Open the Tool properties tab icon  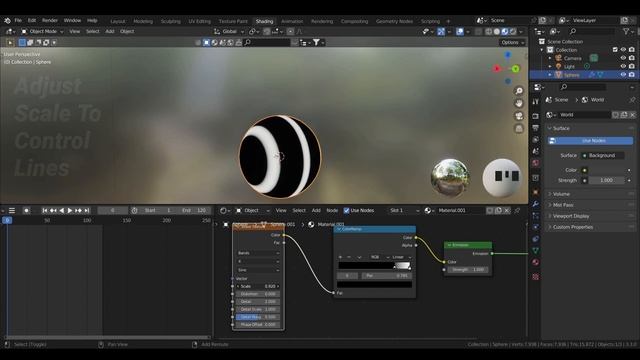click(536, 101)
